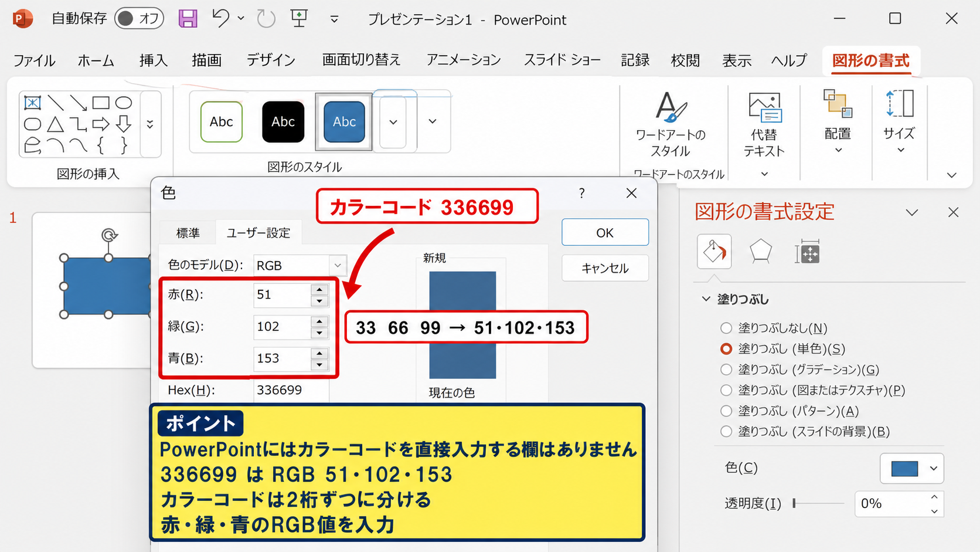This screenshot has width=980, height=552.
Task: Select the down arrow shape
Action: [x=124, y=124]
